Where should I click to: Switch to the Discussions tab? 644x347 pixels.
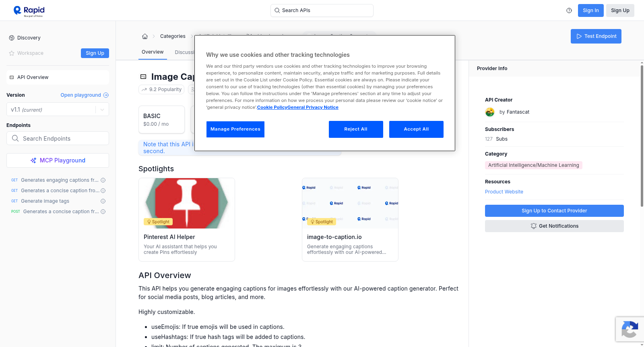[185, 52]
